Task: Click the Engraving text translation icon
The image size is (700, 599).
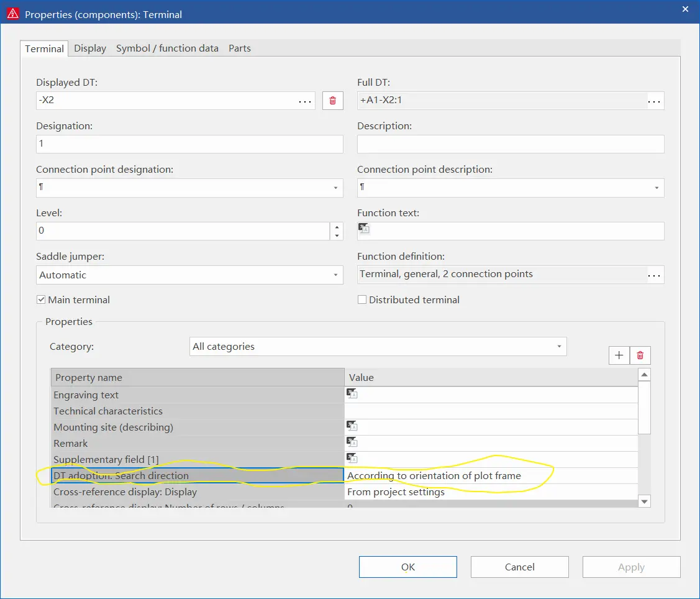Action: click(x=352, y=393)
